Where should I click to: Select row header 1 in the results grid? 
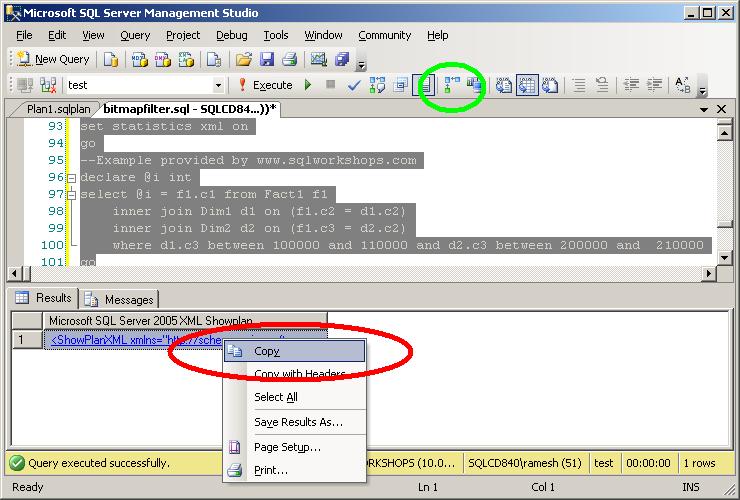27,339
